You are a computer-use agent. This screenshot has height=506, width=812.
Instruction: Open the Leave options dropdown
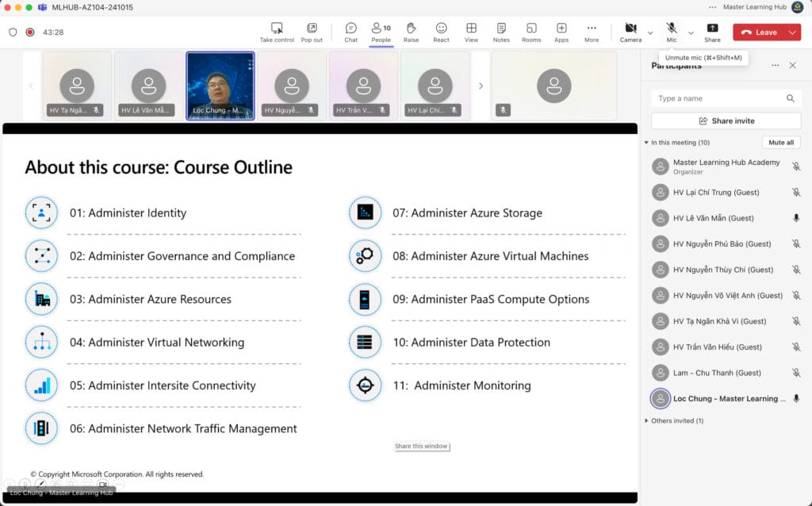[793, 32]
